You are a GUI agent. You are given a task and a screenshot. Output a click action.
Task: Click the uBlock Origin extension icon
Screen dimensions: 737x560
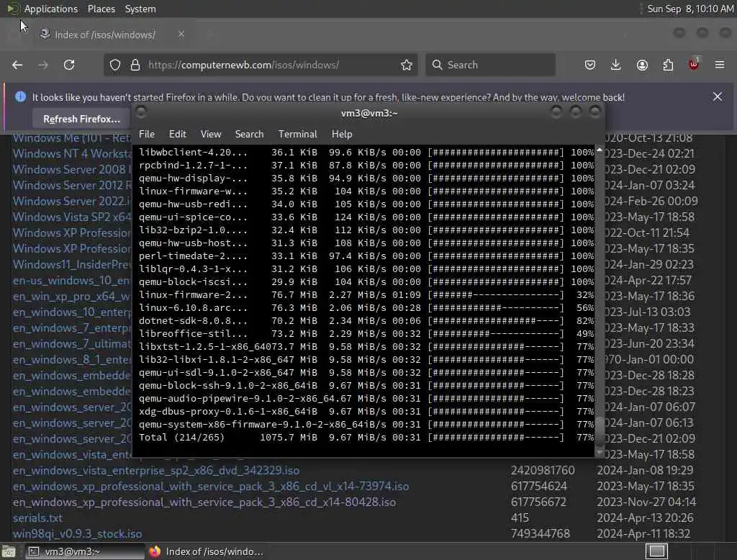coord(694,64)
